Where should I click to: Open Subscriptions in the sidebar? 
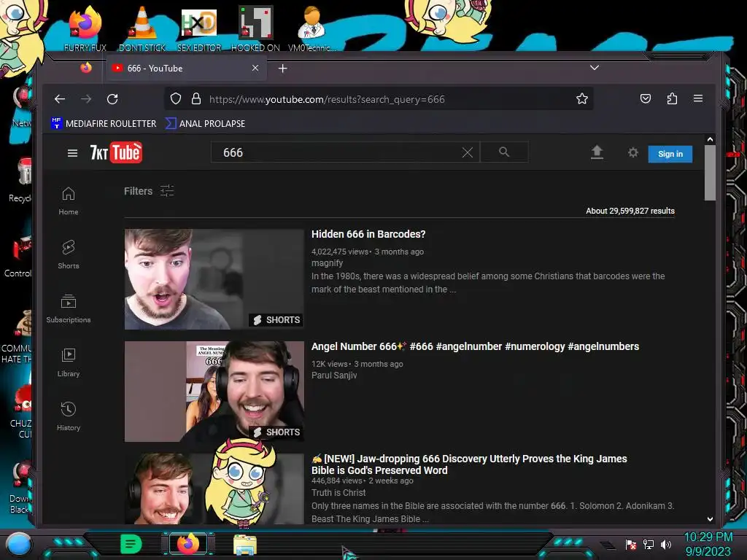pyautogui.click(x=69, y=308)
